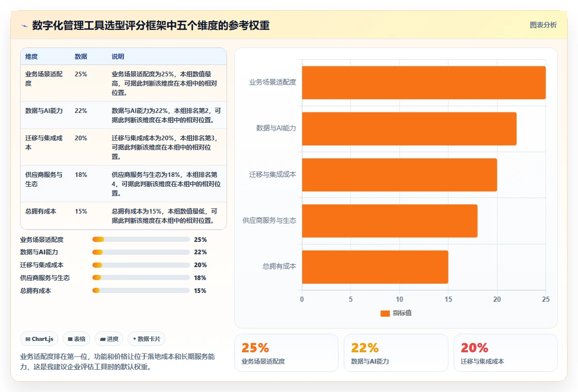Click the 15% value beside the progress bar
The width and height of the screenshot is (578, 392).
point(200,291)
